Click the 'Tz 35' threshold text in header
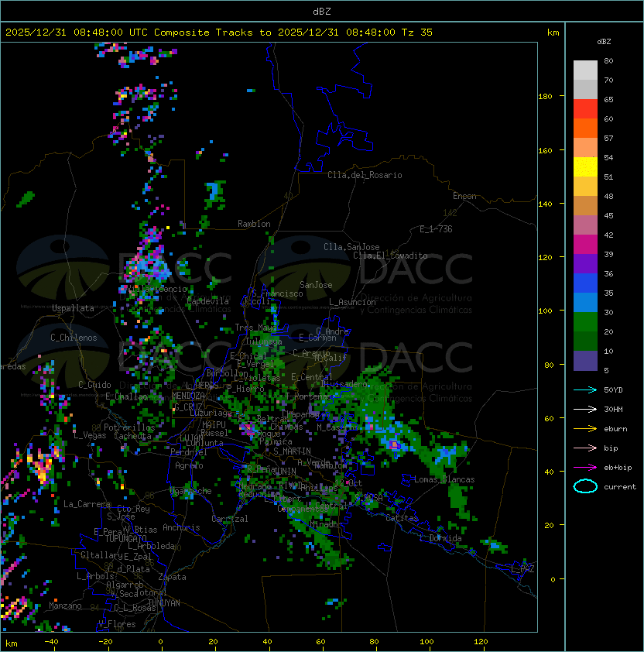This screenshot has width=644, height=652. [x=417, y=33]
